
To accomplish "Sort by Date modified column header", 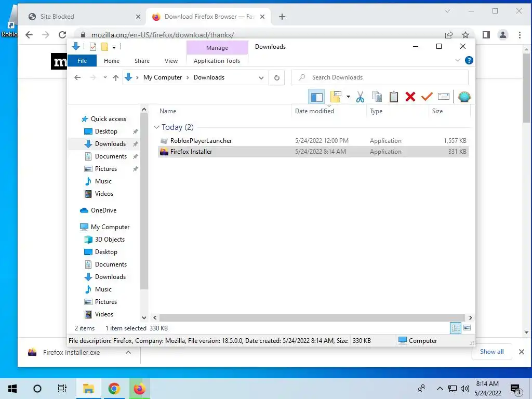I will point(314,111).
